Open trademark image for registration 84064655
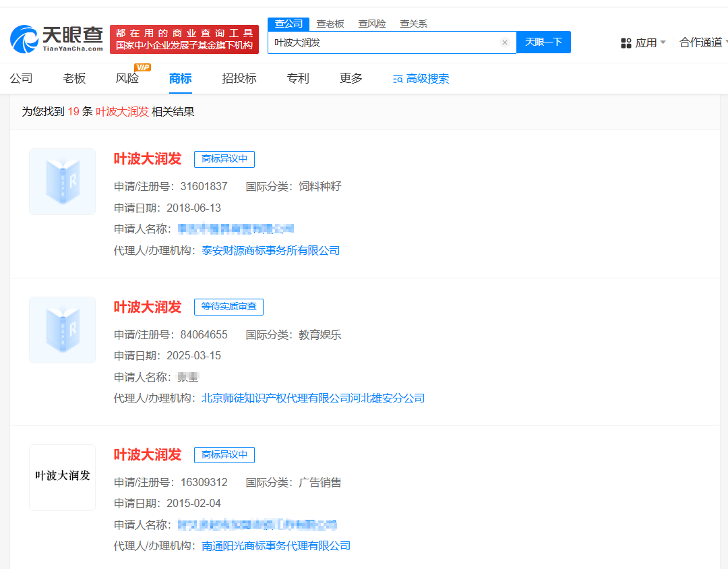This screenshot has width=728, height=569. click(62, 330)
